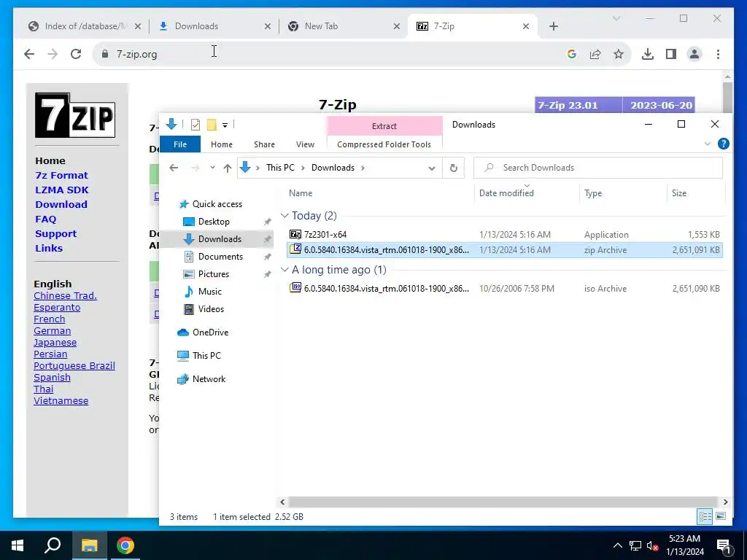The image size is (747, 560).
Task: Click the 7-Zip logo image
Action: (x=75, y=115)
